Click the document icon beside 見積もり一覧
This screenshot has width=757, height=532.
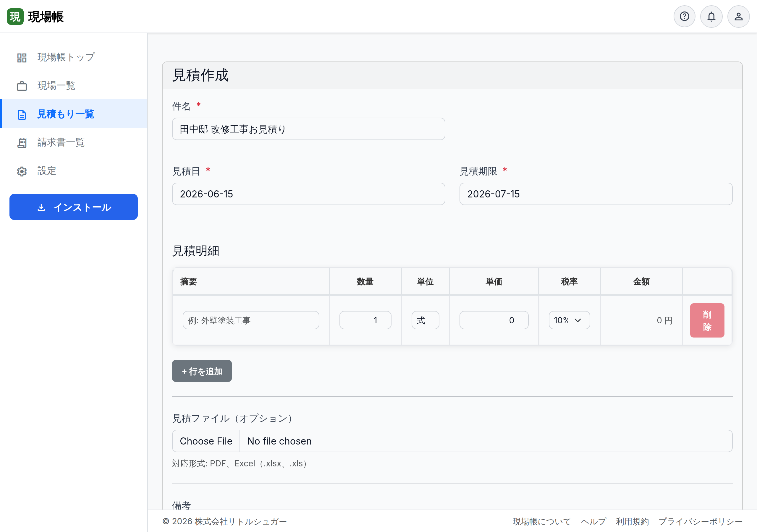pos(22,114)
